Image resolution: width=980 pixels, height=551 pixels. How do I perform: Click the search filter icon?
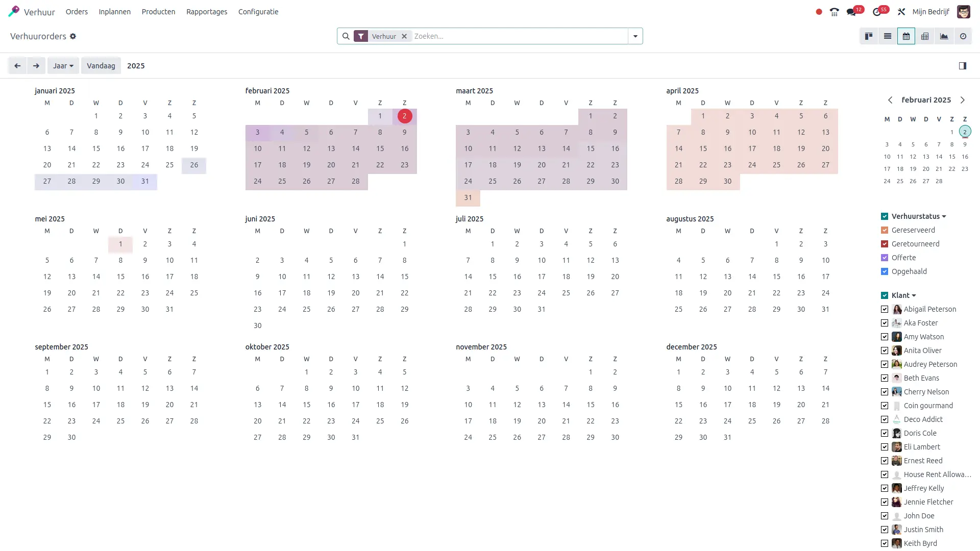coord(361,36)
